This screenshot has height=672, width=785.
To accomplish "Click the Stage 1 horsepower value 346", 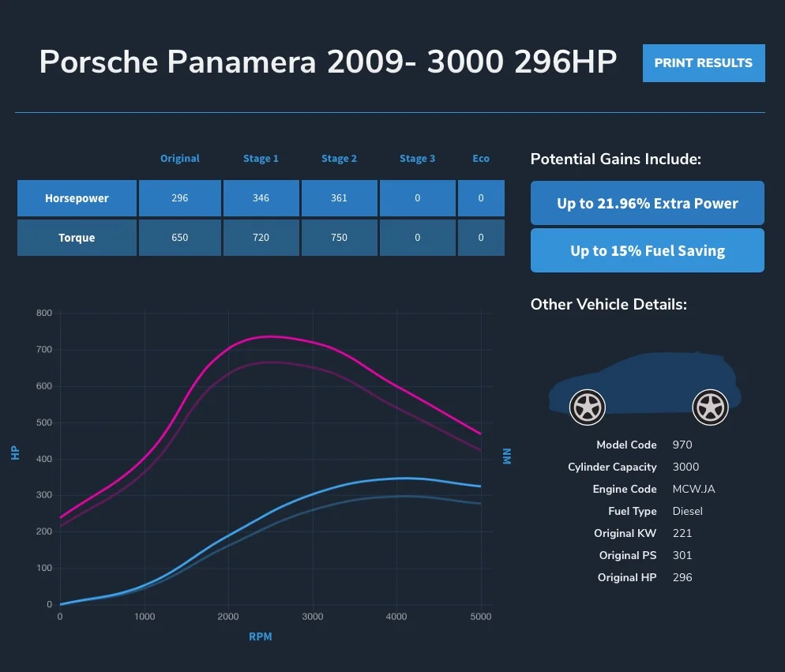I will 261,198.
